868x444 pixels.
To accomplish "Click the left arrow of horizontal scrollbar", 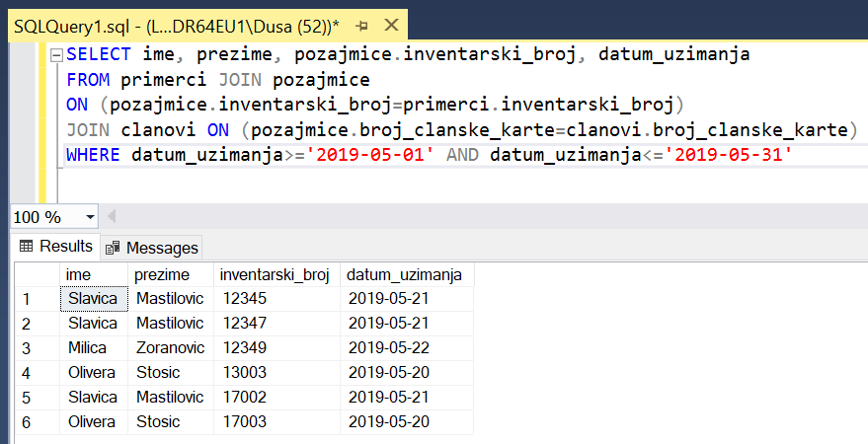I will click(111, 216).
